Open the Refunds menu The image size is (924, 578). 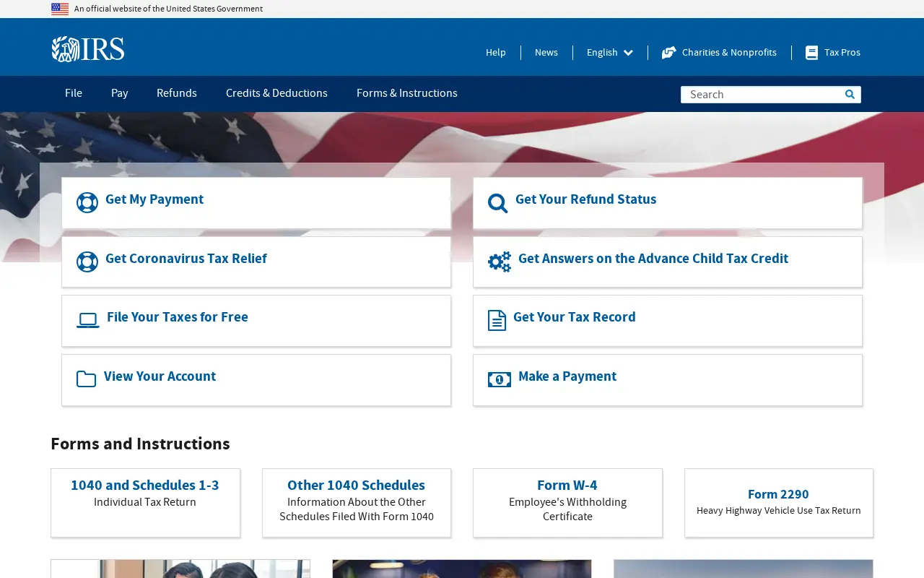tap(177, 93)
